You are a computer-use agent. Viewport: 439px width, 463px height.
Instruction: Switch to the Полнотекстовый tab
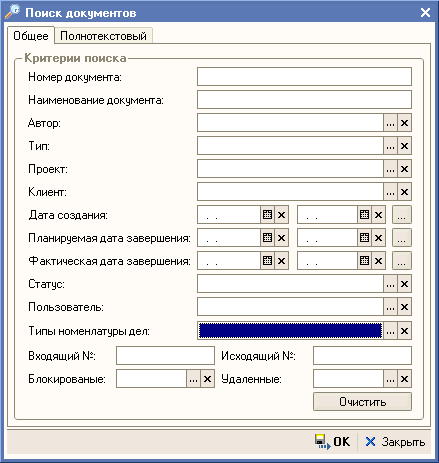(103, 36)
